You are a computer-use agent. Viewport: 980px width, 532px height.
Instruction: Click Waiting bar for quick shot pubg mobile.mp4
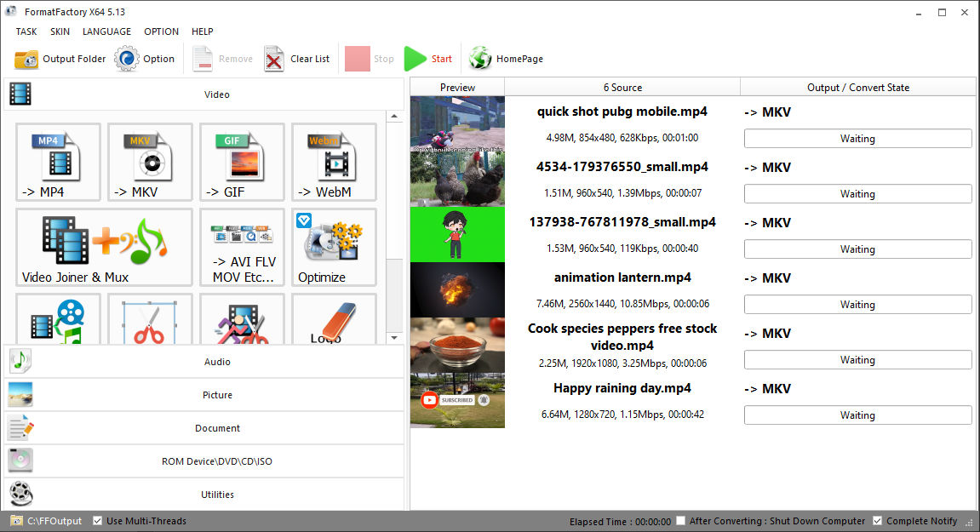[857, 139]
